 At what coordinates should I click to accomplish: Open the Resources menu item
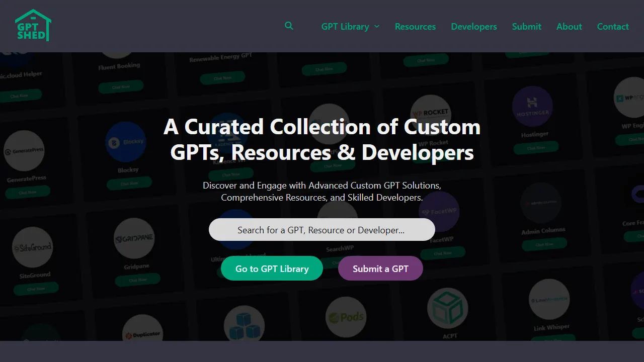(415, 26)
